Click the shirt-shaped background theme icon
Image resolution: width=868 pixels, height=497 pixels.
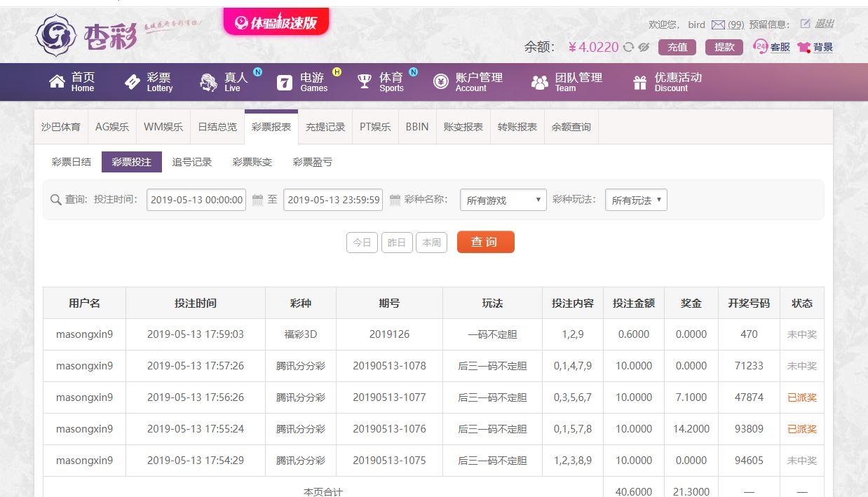[x=803, y=47]
